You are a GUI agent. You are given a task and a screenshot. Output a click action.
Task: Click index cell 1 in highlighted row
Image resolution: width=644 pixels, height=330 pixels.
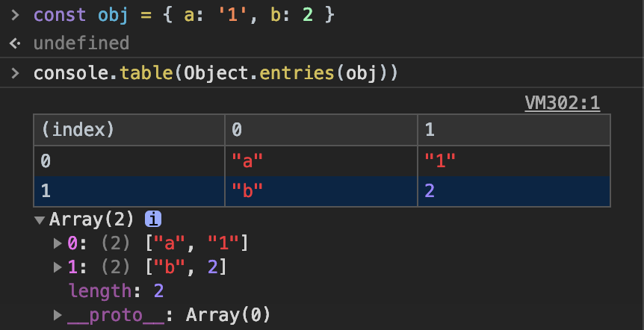pos(129,191)
